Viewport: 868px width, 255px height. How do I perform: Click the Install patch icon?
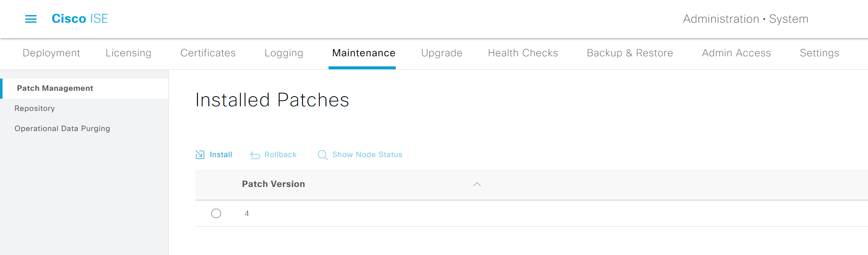pyautogui.click(x=200, y=155)
